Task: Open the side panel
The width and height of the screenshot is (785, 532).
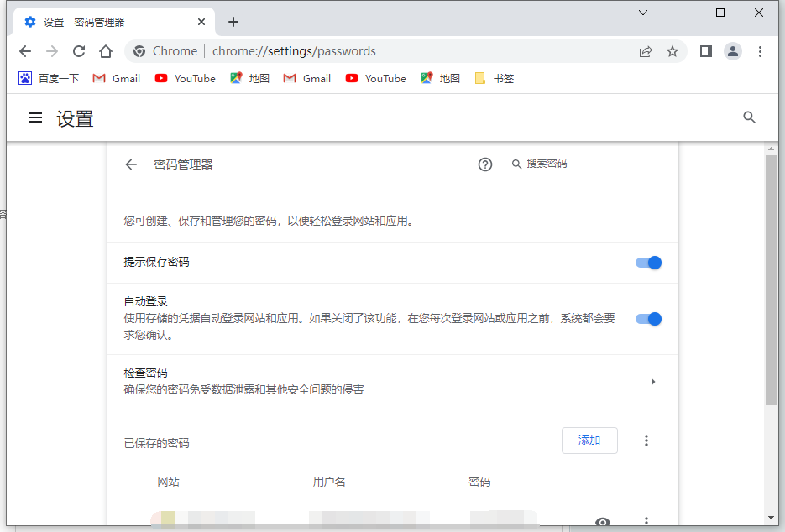Action: pyautogui.click(x=706, y=51)
